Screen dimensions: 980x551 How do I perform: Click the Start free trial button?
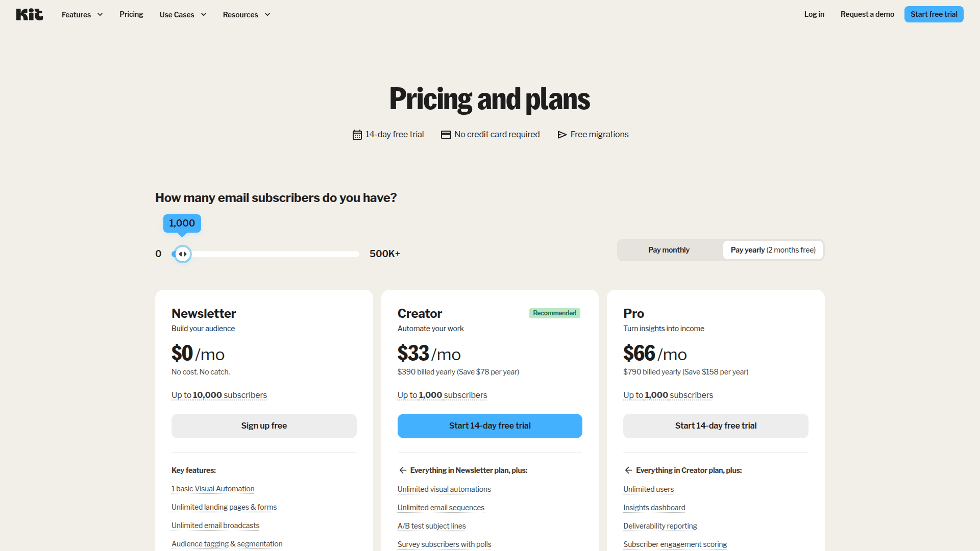coord(934,14)
